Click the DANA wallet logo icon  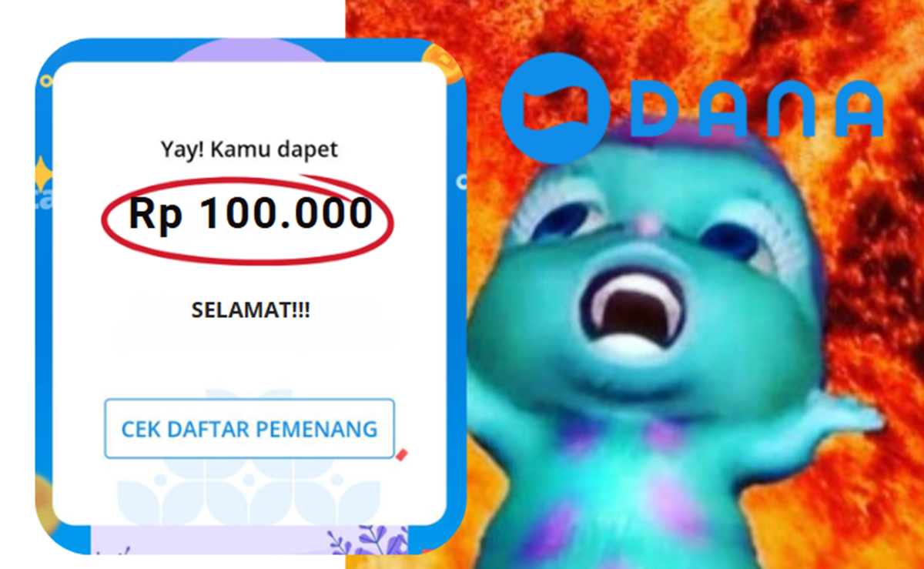(x=555, y=108)
